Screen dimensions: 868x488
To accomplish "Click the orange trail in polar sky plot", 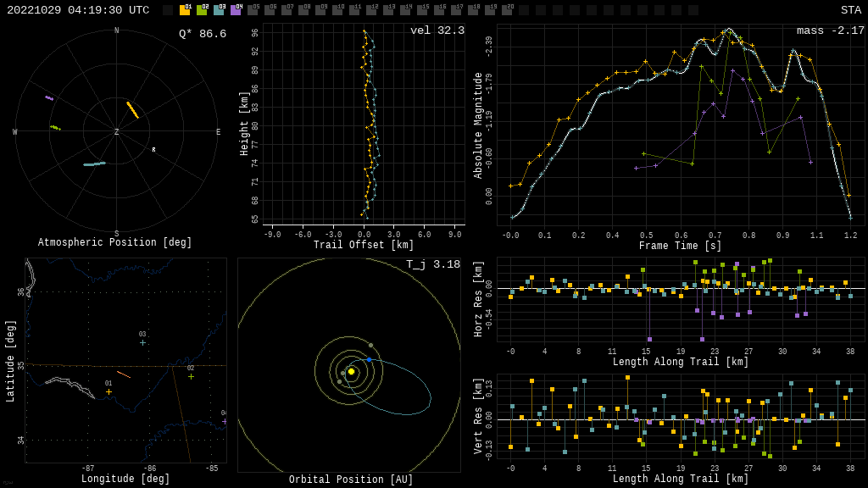I will pos(132,110).
